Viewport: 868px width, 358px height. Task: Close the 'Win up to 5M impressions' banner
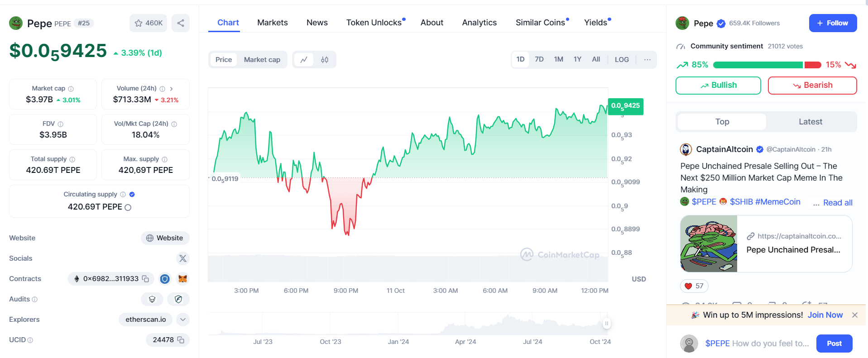(855, 315)
